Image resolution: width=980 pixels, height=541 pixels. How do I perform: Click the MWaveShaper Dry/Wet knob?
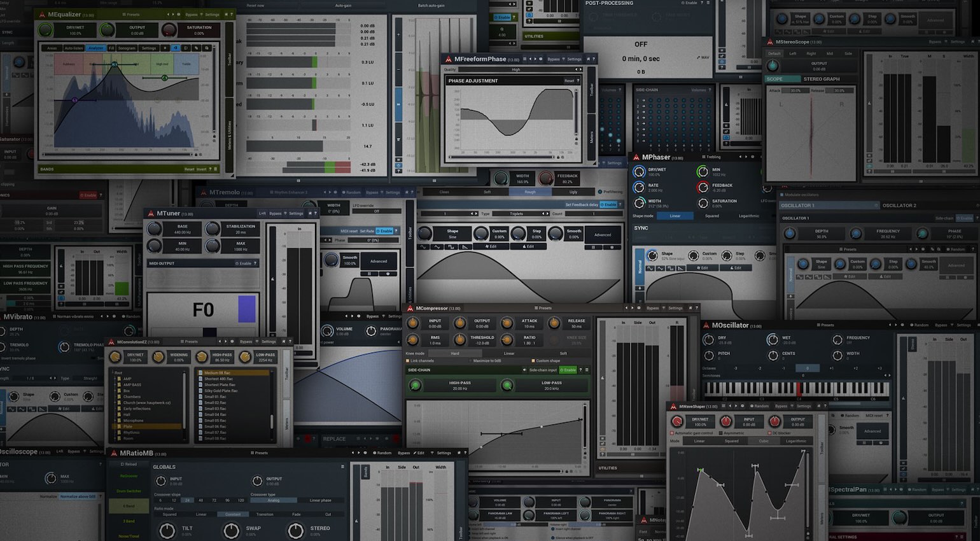click(x=678, y=422)
